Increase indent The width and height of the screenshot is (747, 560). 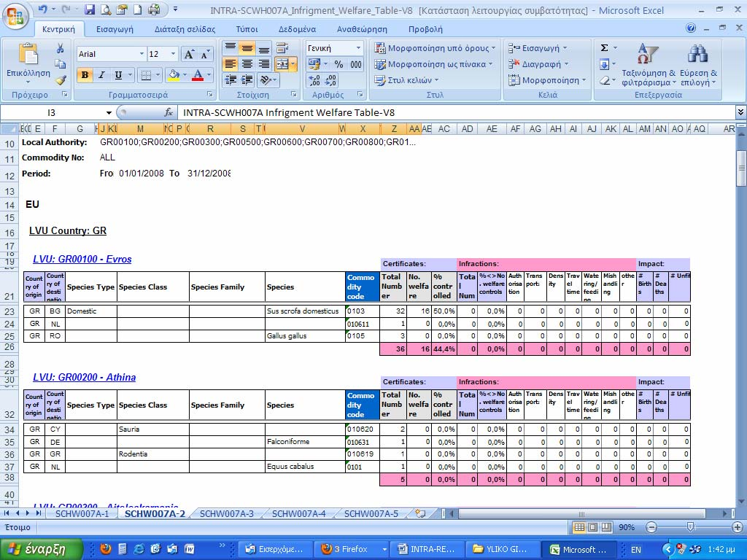pyautogui.click(x=247, y=80)
